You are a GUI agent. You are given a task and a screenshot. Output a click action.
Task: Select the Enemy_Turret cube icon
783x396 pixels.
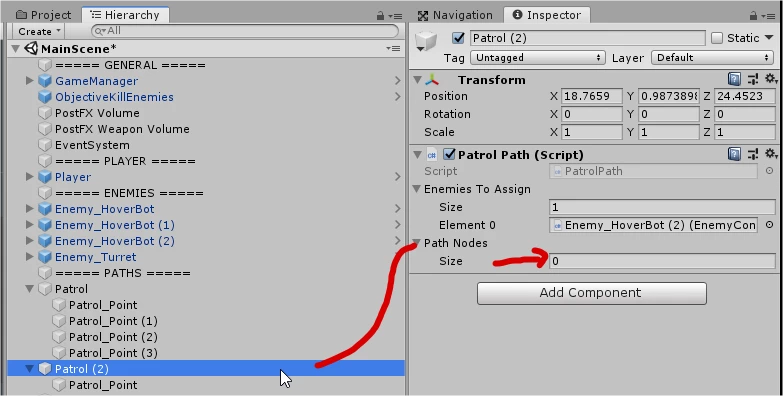point(45,257)
